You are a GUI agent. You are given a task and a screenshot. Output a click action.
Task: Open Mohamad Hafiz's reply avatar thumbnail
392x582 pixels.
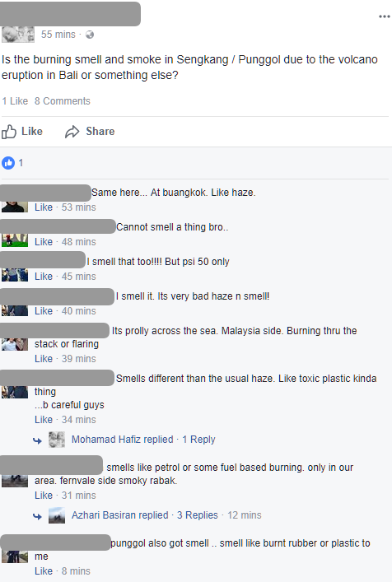[x=57, y=440]
